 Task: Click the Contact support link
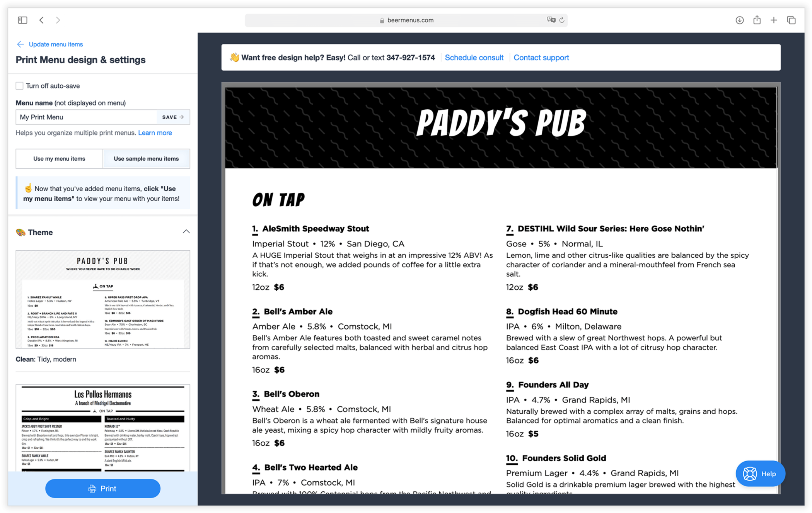pyautogui.click(x=541, y=57)
